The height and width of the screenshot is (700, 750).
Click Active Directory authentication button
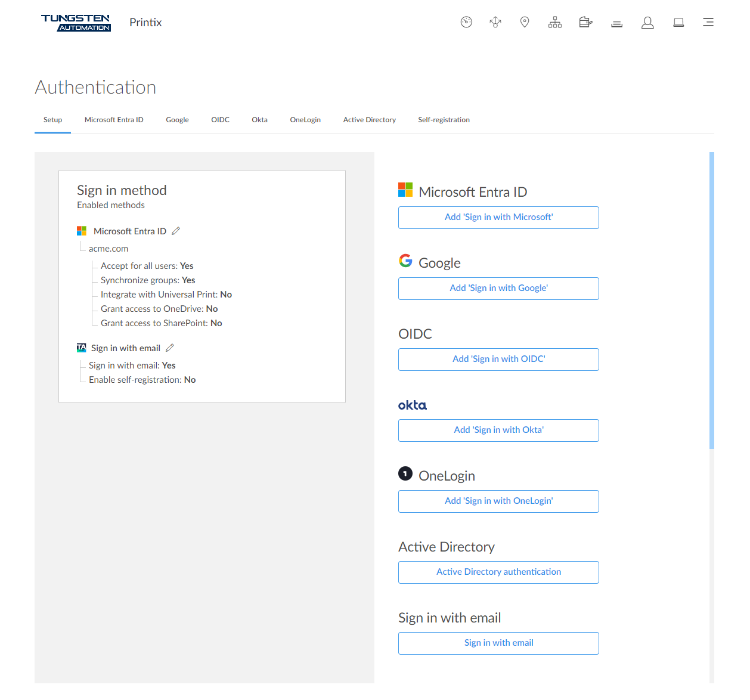(x=498, y=572)
